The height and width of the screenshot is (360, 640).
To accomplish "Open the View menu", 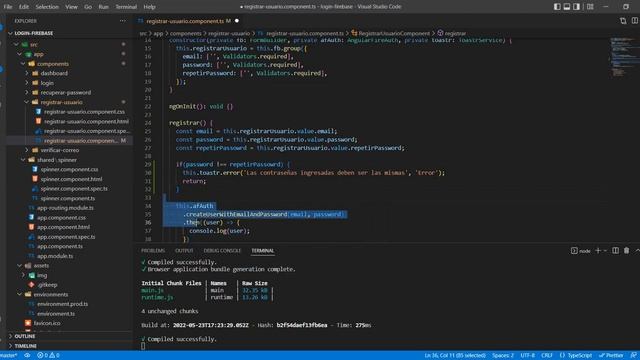I will [x=71, y=7].
